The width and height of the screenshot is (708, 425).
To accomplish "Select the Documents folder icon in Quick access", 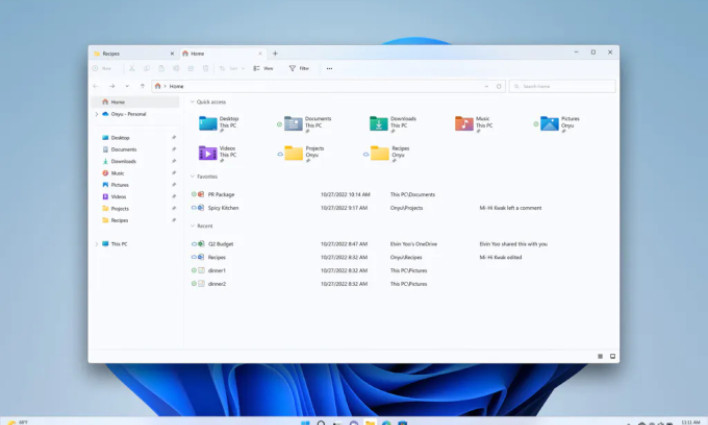I will [x=293, y=123].
